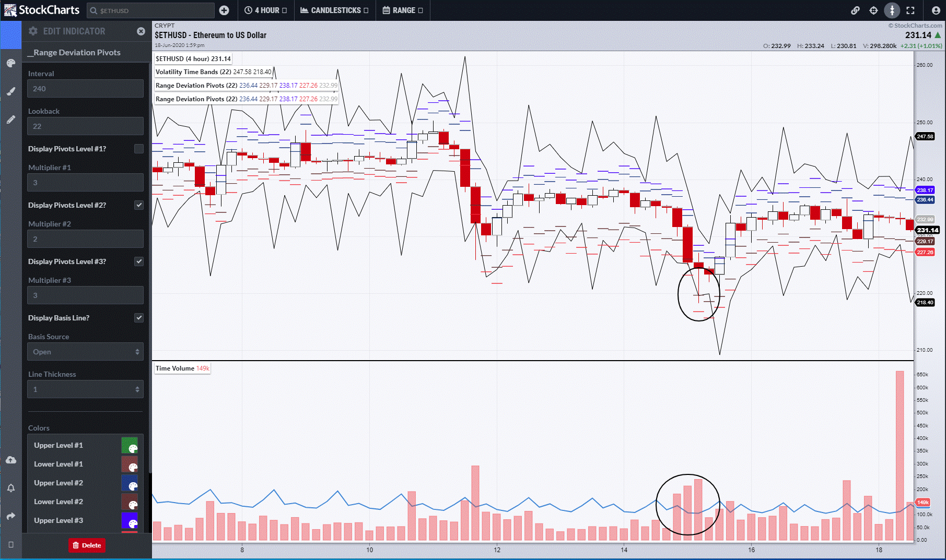The image size is (946, 560).
Task: Enter fullscreen mode with the expand icon
Action: [x=910, y=10]
